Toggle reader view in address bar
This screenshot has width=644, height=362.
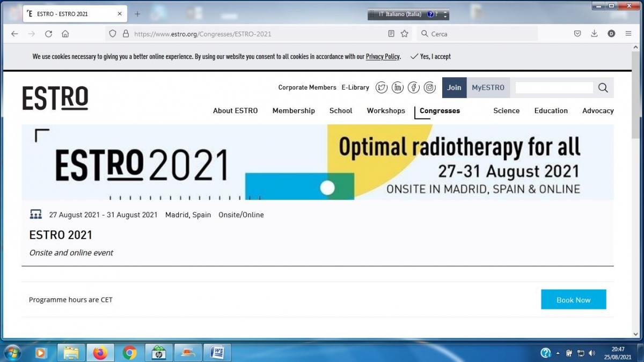pos(391,34)
